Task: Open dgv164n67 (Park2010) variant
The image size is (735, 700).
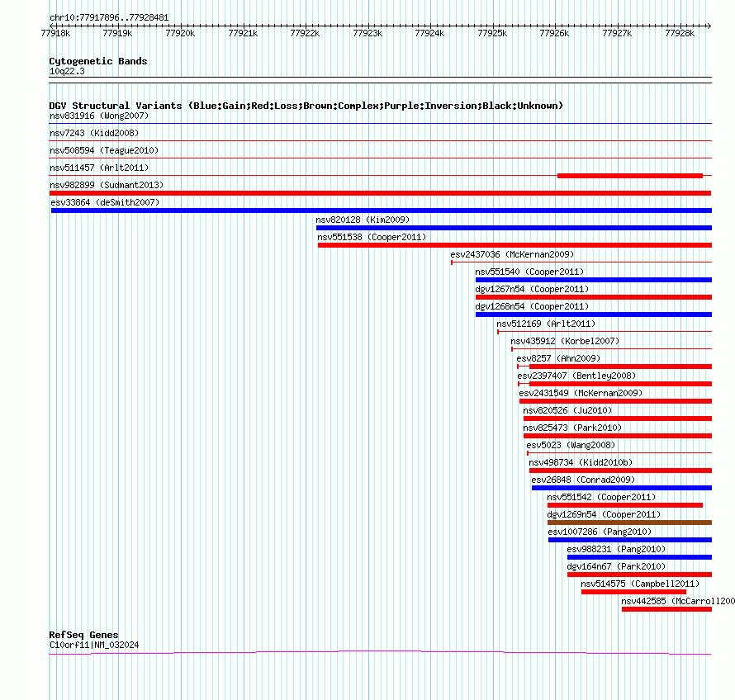Action: (x=616, y=566)
